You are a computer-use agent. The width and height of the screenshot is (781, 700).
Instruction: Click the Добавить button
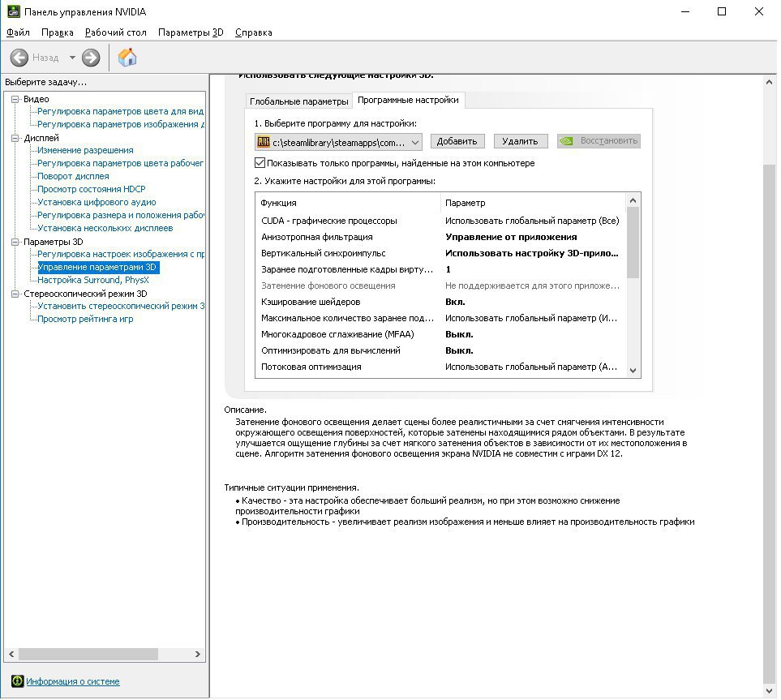tap(457, 141)
